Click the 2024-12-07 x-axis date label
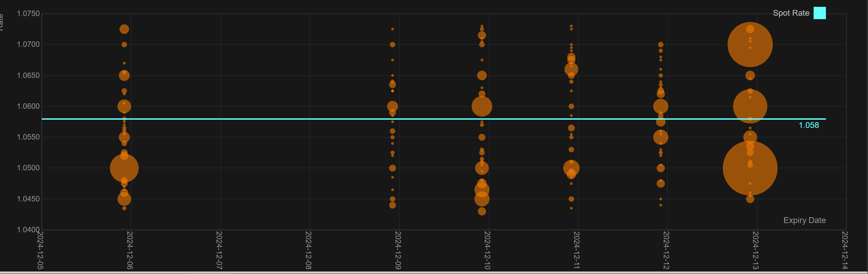The height and width of the screenshot is (274, 868). coord(219,250)
